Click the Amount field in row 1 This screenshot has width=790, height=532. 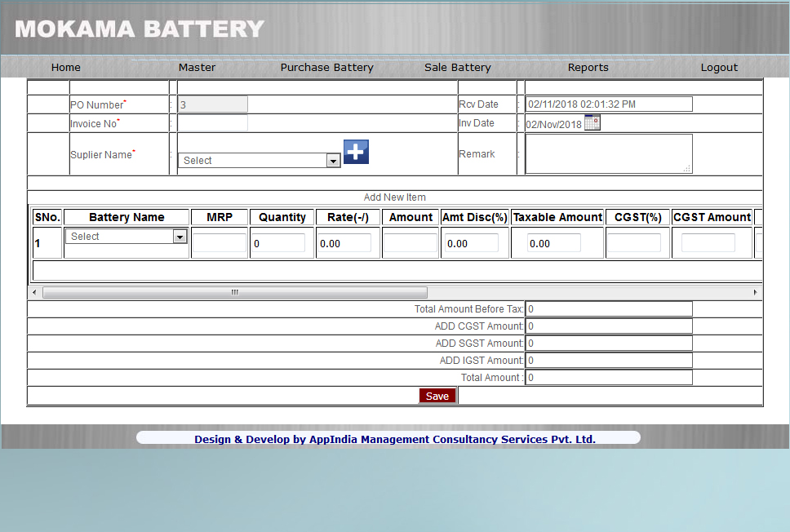[x=411, y=243]
